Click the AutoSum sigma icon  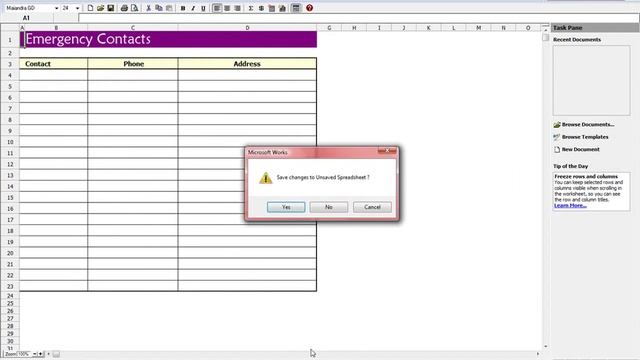[251, 8]
